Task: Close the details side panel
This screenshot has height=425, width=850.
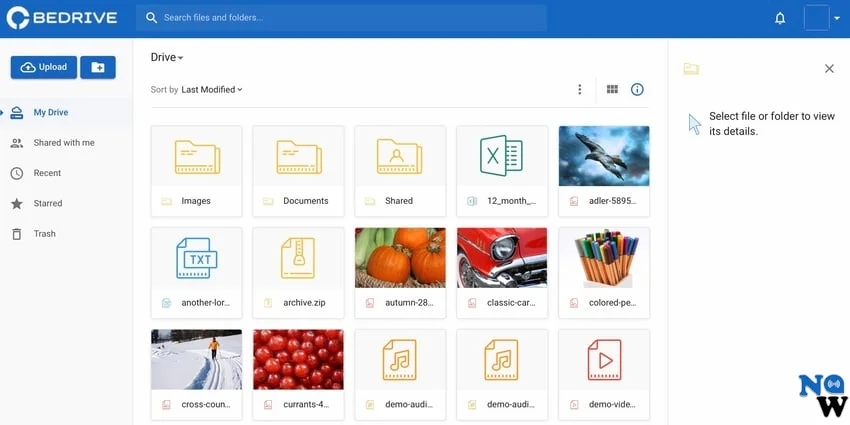Action: click(x=829, y=69)
